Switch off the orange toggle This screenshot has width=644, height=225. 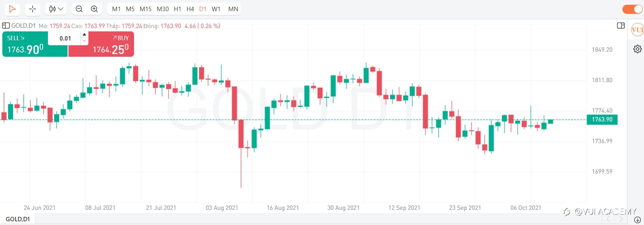(x=632, y=9)
